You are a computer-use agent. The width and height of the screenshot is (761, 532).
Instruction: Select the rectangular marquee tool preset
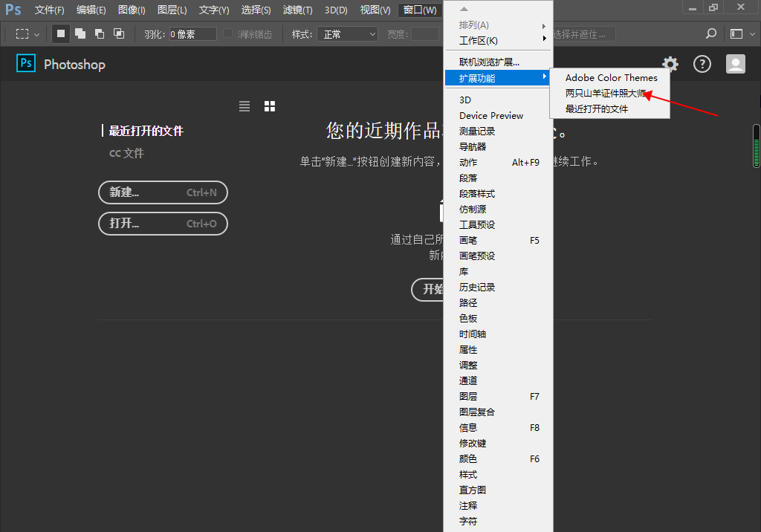tap(22, 34)
